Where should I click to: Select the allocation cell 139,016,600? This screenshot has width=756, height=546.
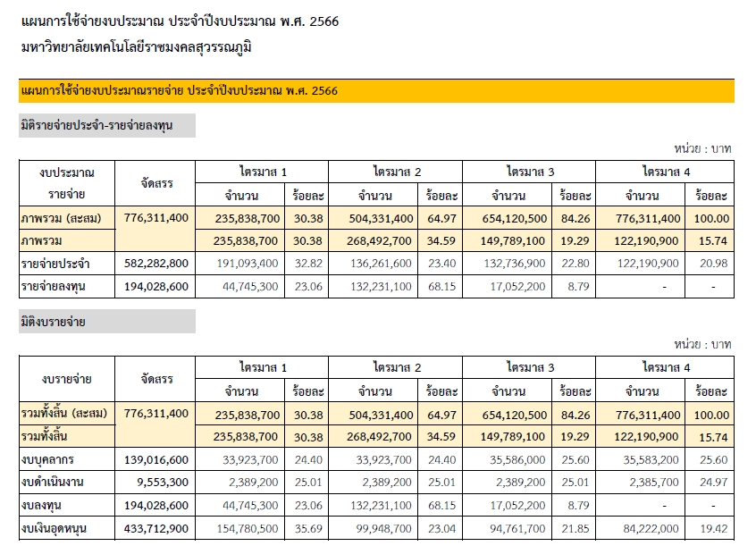(x=156, y=459)
